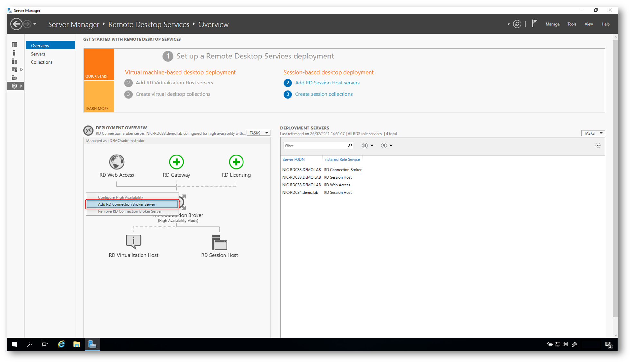Image resolution: width=632 pixels, height=364 pixels.
Task: Open Deployment Overview TASKS dropdown
Action: click(259, 133)
